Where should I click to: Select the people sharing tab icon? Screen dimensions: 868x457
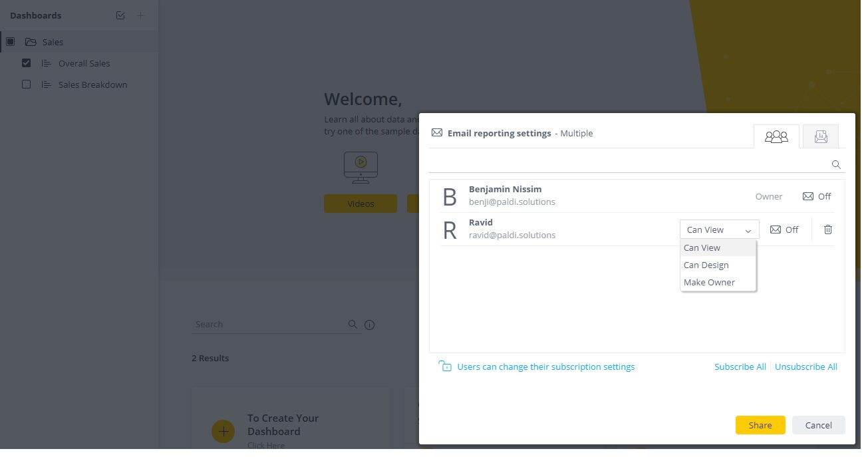coord(776,136)
